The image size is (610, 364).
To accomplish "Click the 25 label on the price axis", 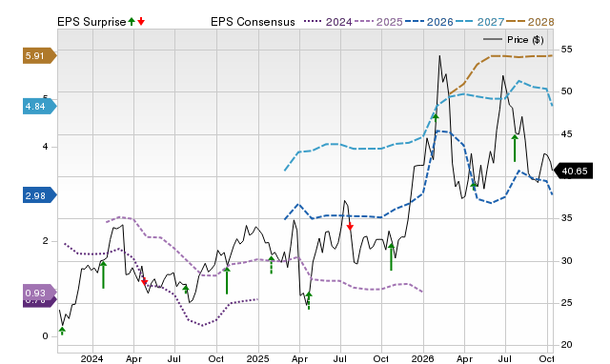I will [x=566, y=303].
